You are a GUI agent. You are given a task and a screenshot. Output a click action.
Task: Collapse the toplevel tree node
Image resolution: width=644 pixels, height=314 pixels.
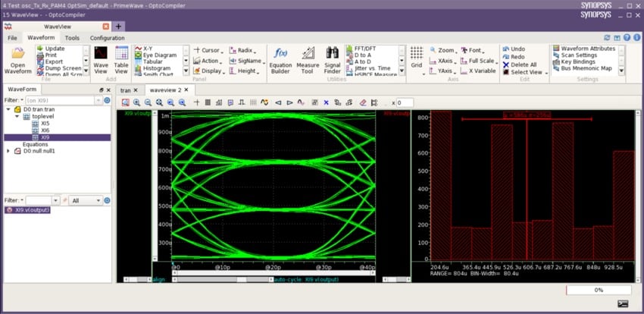17,116
